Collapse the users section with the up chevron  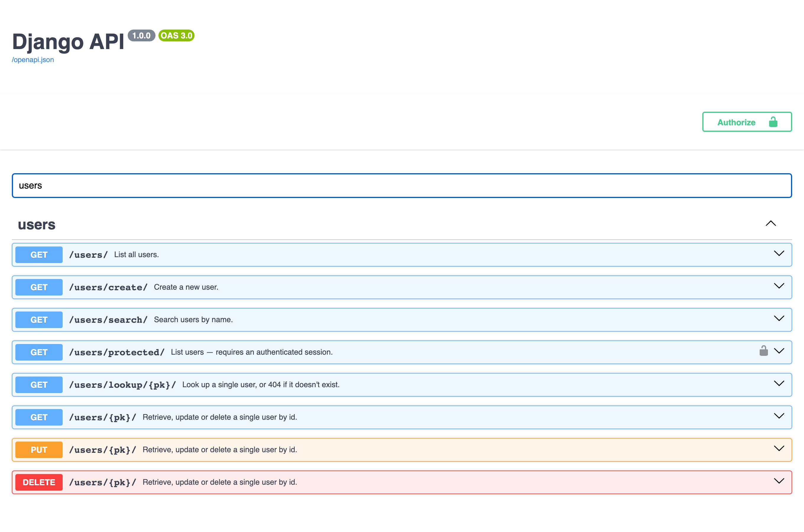tap(771, 224)
